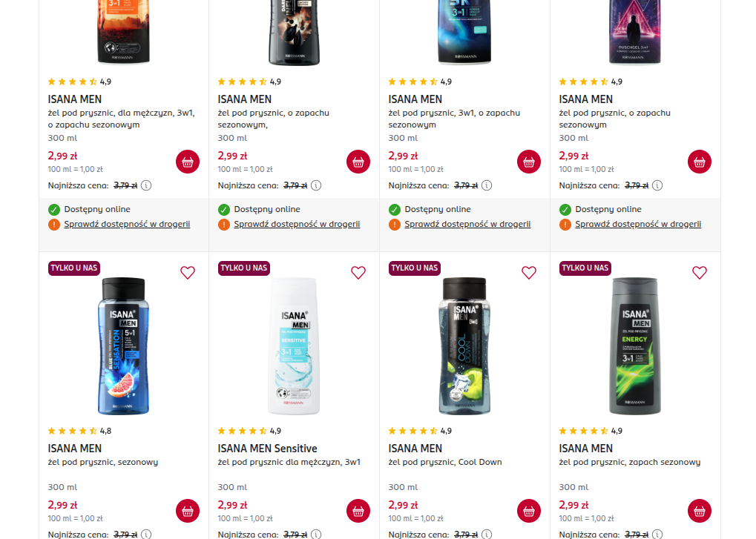Add second top-row seasonal scent gel to basket
This screenshot has width=756, height=539.
coord(358,162)
